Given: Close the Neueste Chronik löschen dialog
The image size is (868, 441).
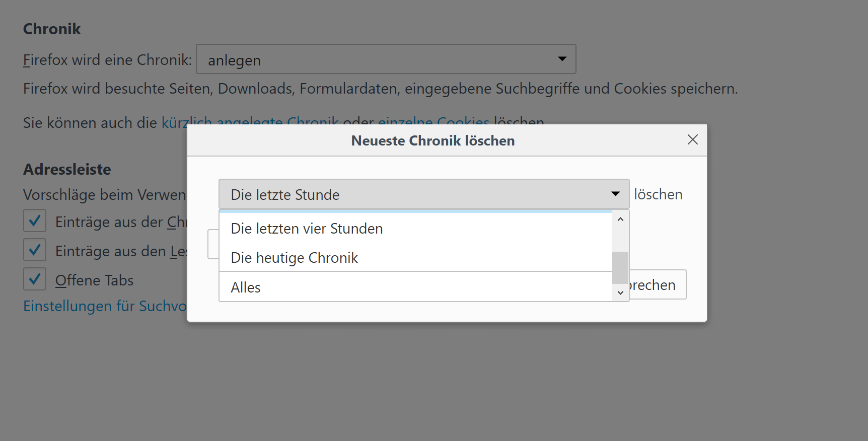Looking at the screenshot, I should pyautogui.click(x=692, y=140).
